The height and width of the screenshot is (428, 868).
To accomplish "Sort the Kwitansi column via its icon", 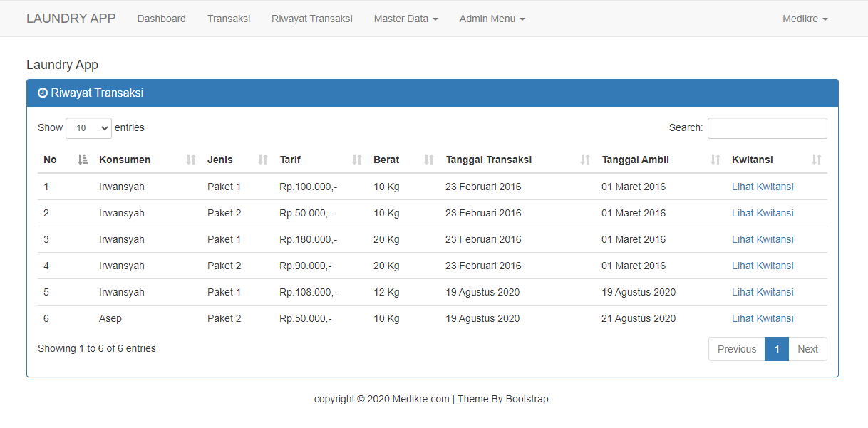I will [x=815, y=160].
